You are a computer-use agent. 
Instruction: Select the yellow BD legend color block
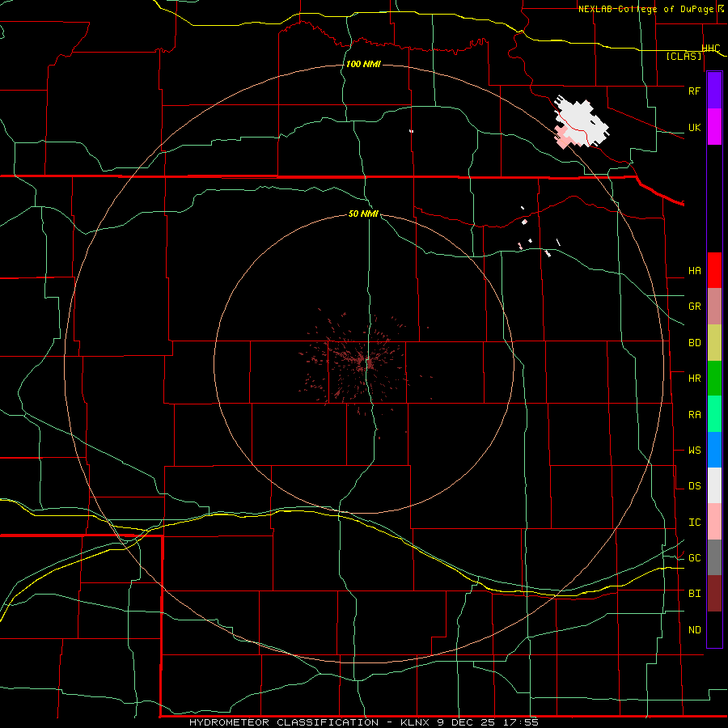coord(714,343)
